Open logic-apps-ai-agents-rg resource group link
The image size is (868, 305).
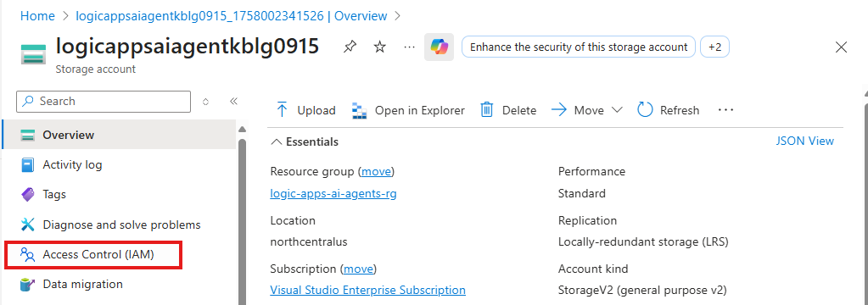[333, 194]
